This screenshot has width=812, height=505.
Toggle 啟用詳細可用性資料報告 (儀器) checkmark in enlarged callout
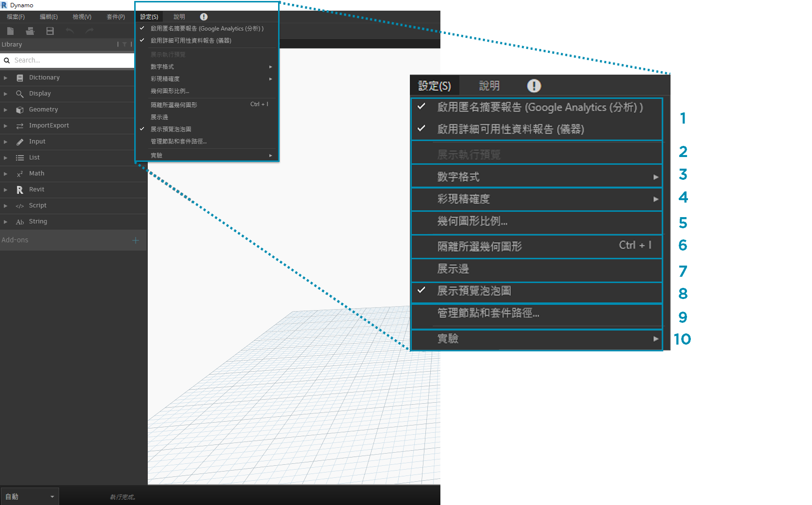422,128
